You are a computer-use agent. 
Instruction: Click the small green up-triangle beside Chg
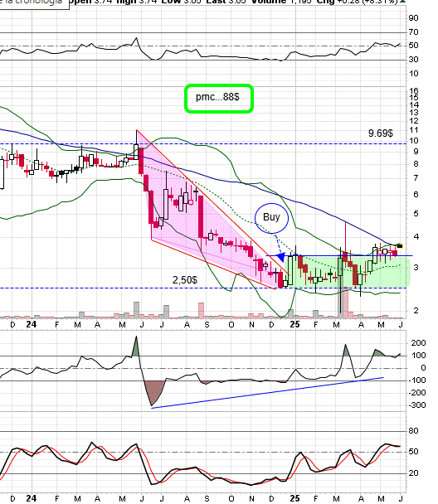pos(402,2)
